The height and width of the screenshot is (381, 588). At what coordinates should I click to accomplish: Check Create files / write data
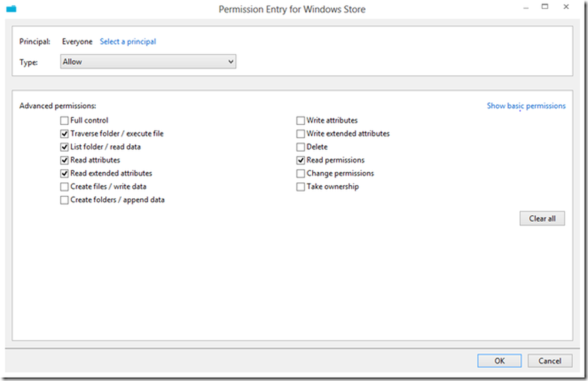pyautogui.click(x=64, y=186)
